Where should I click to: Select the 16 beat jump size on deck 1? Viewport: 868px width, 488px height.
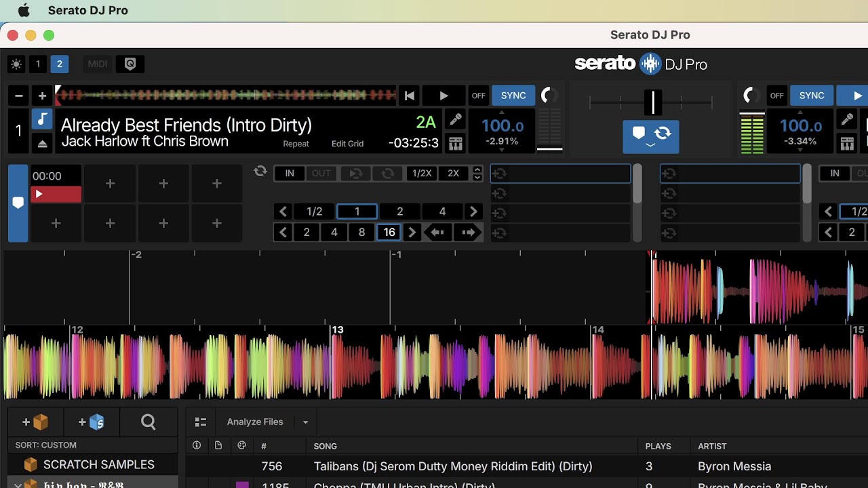(x=389, y=232)
